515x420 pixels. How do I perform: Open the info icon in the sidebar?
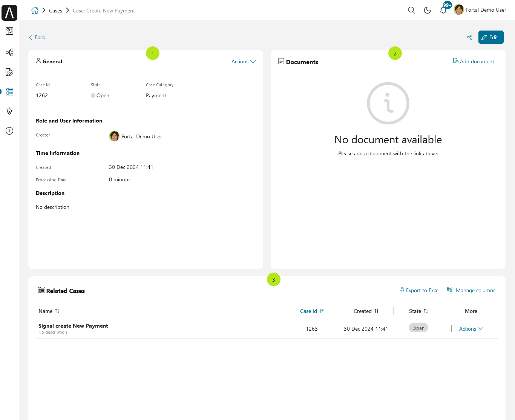pos(9,131)
